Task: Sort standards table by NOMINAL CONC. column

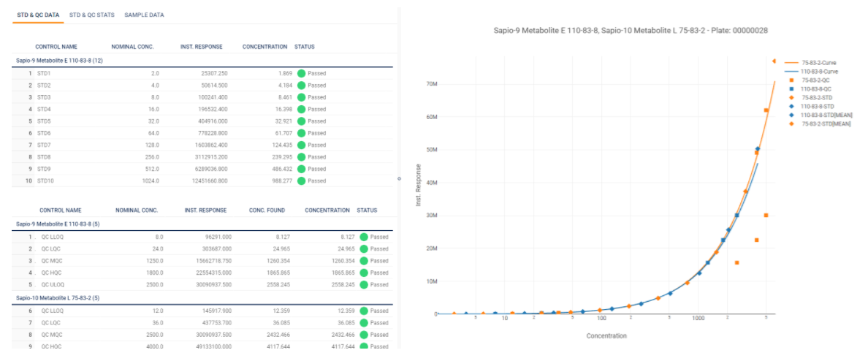Action: [132, 47]
